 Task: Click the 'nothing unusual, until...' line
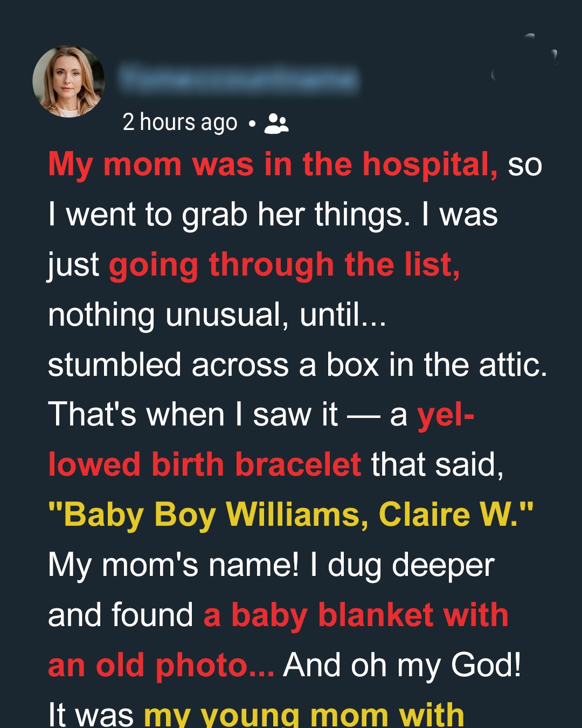point(217,314)
